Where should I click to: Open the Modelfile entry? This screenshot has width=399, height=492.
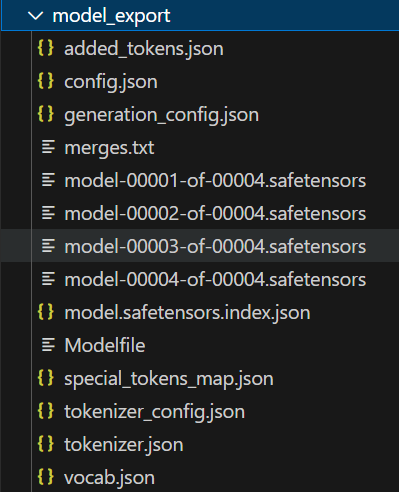(105, 345)
